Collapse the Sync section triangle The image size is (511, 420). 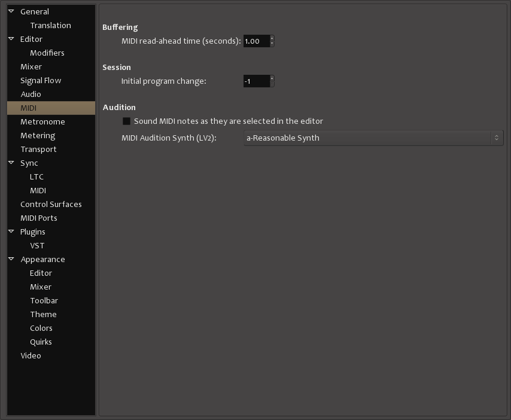11,163
